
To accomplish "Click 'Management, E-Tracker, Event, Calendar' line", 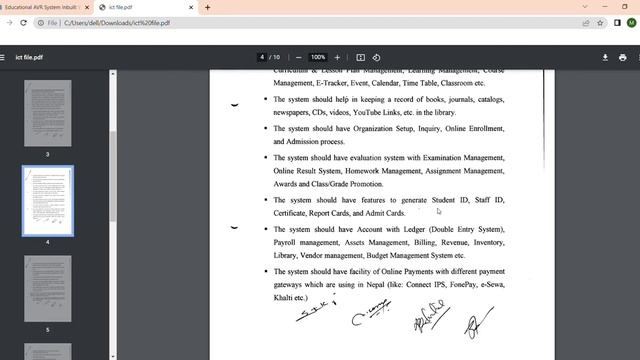I will click(379, 83).
